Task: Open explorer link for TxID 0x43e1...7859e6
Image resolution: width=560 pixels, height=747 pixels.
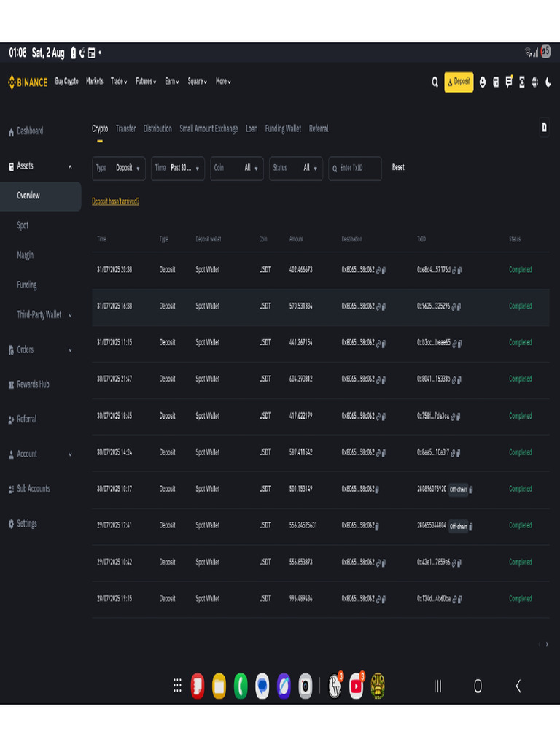Action: (454, 562)
